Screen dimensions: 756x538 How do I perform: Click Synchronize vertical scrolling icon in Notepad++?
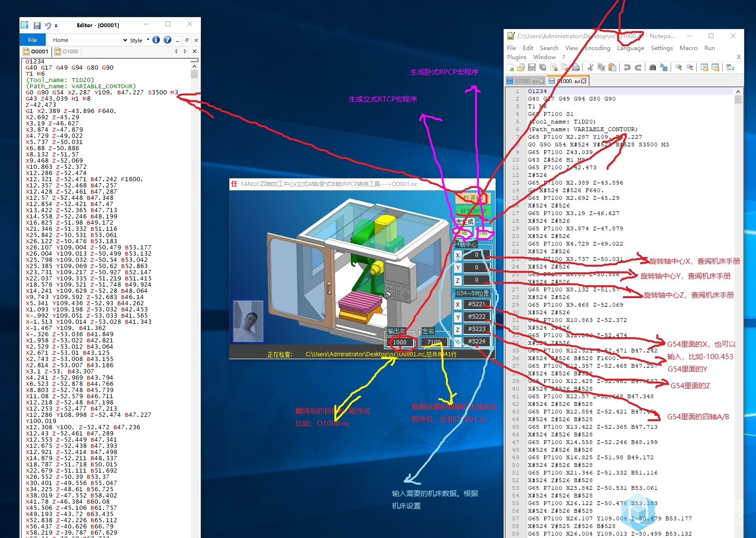pyautogui.click(x=704, y=68)
